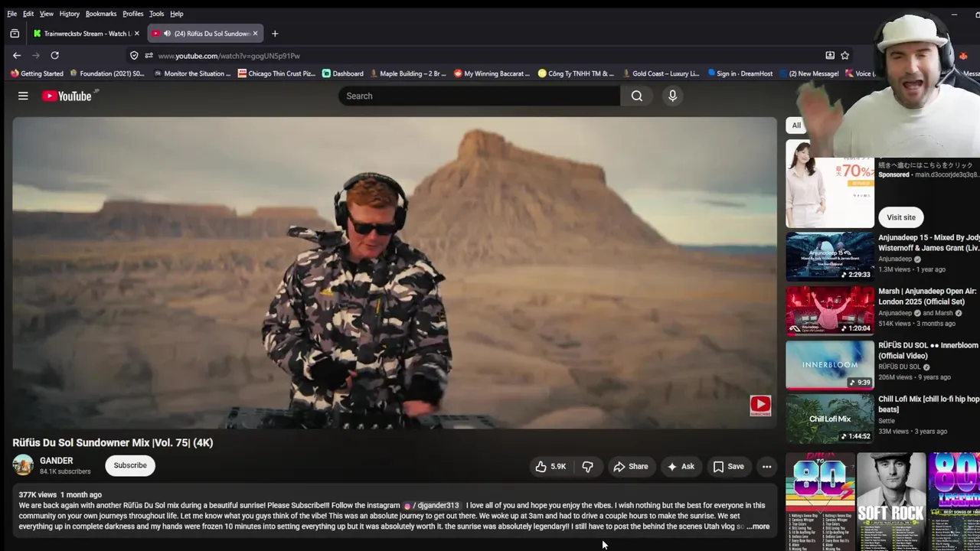Open the Gold Coast Luxury bookmark
980x551 pixels.
click(x=661, y=73)
